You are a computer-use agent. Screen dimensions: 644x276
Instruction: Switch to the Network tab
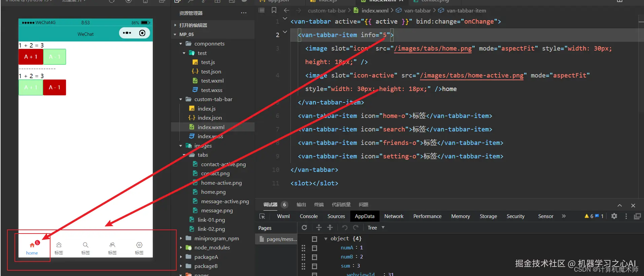[x=394, y=216]
